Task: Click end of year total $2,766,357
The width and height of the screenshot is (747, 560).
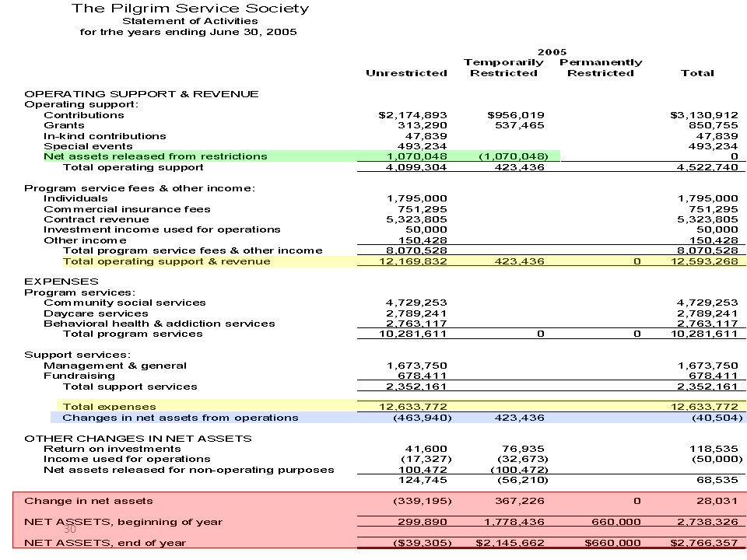Action: [x=704, y=543]
